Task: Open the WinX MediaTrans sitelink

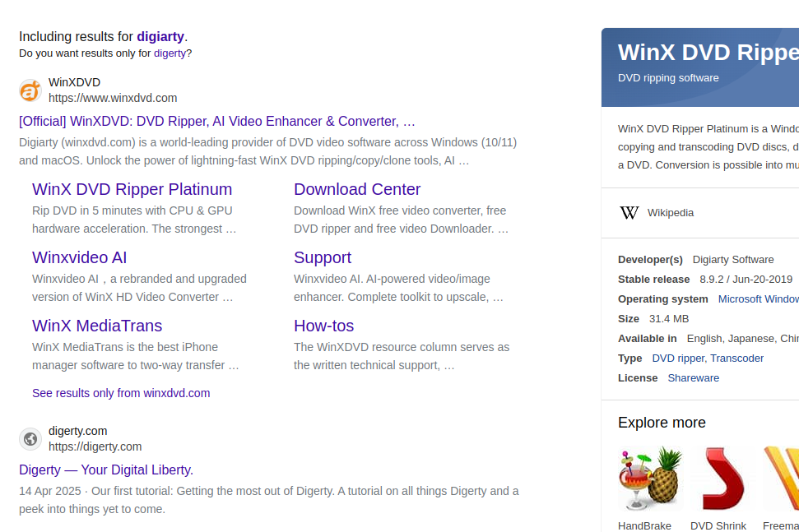Action: [x=97, y=326]
